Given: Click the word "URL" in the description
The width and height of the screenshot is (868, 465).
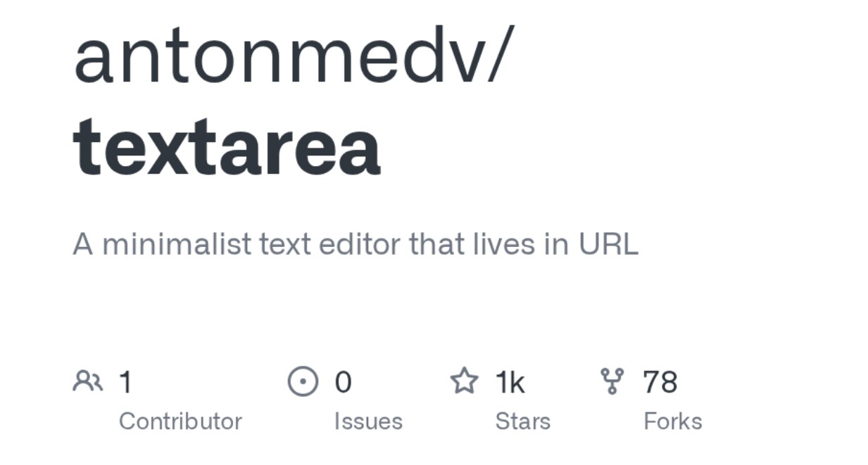Looking at the screenshot, I should pos(608,245).
